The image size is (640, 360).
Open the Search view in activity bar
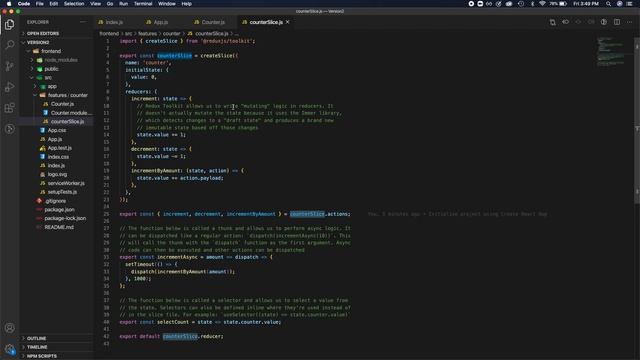[x=9, y=45]
